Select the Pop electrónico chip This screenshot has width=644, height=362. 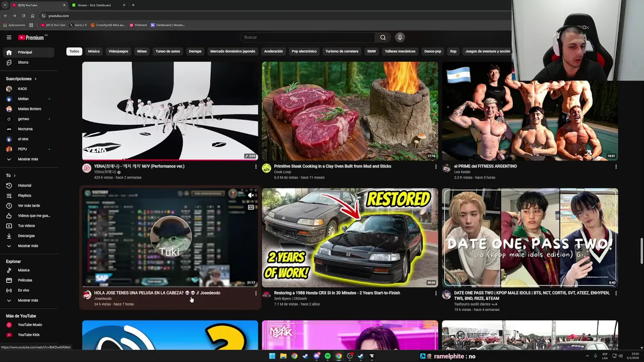304,51
